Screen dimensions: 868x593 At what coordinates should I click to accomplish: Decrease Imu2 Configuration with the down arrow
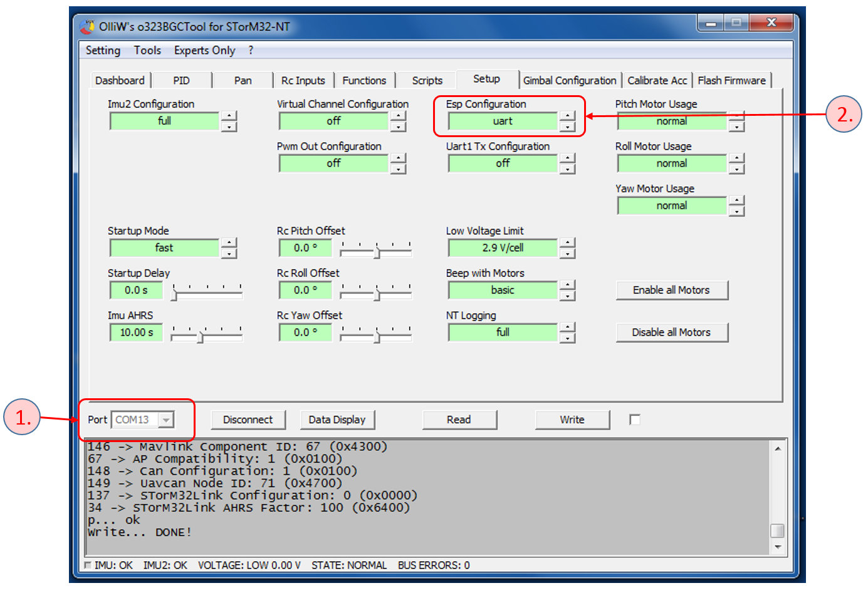coord(229,127)
